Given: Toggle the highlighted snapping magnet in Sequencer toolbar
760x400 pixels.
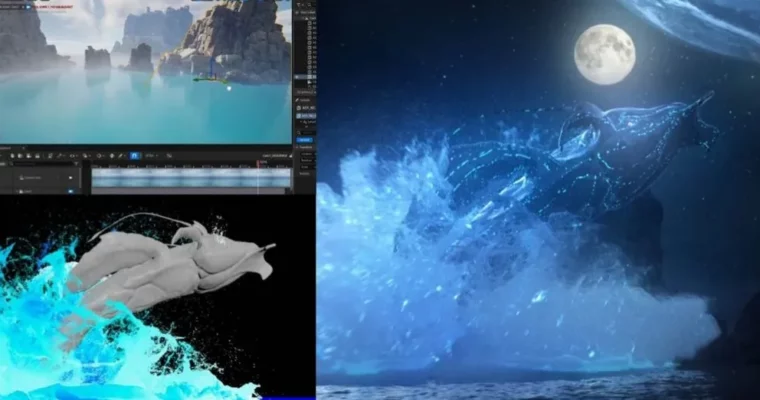Looking at the screenshot, I should (134, 156).
